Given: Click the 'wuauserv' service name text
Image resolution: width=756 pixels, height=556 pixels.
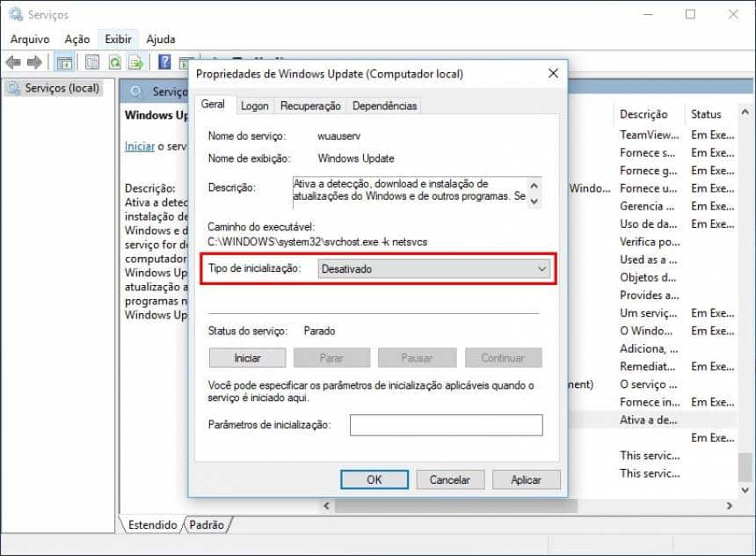Looking at the screenshot, I should [339, 136].
